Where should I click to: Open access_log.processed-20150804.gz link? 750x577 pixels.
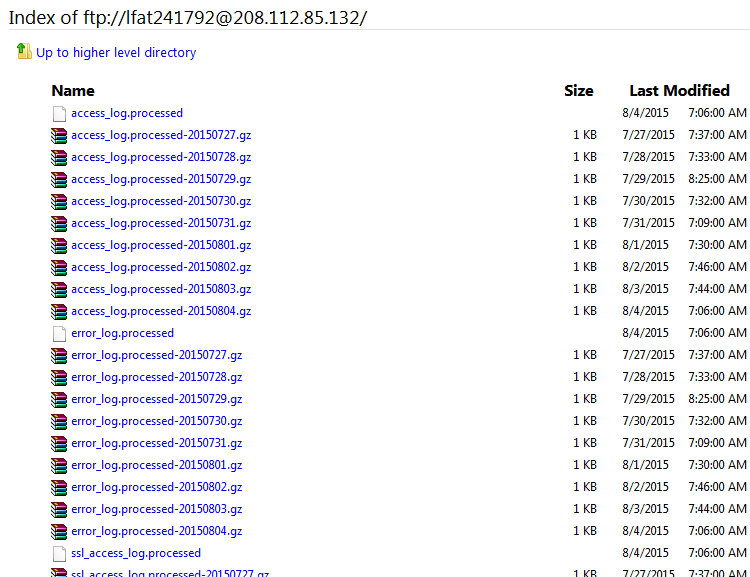click(161, 311)
